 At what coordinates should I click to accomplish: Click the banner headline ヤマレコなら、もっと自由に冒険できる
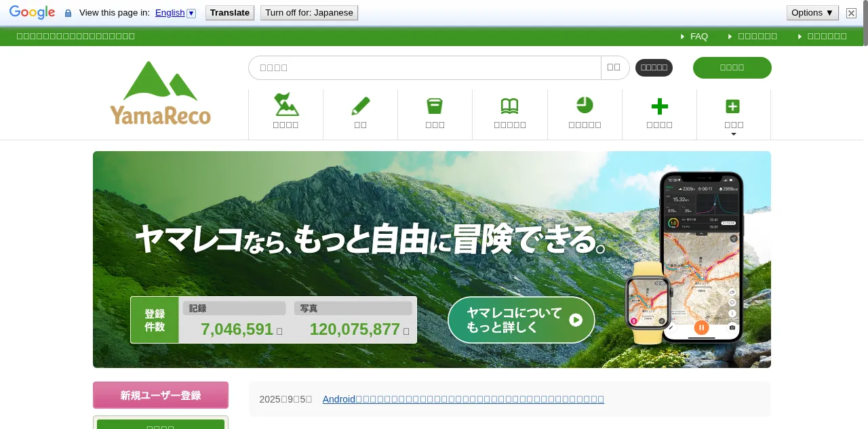click(x=370, y=239)
